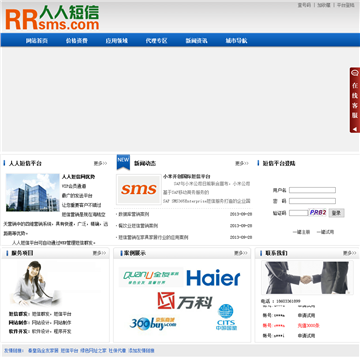Image resolution: width=360 pixels, height=360 pixels.
Task: Click the 登录 login button
Action: click(x=336, y=213)
